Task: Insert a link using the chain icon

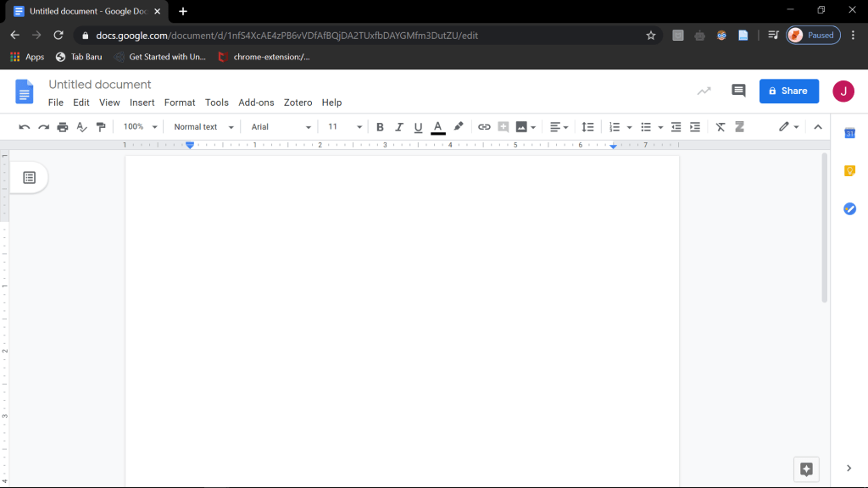Action: (x=484, y=127)
